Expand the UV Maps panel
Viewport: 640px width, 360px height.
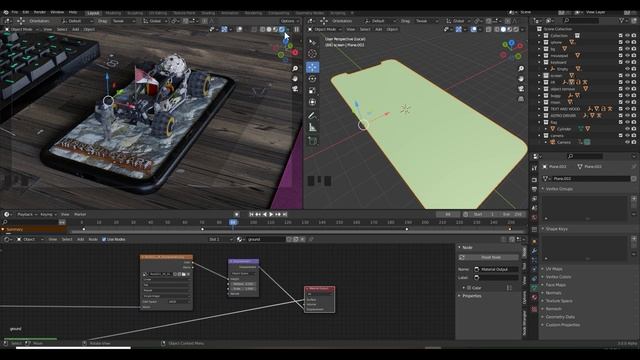(x=554, y=269)
